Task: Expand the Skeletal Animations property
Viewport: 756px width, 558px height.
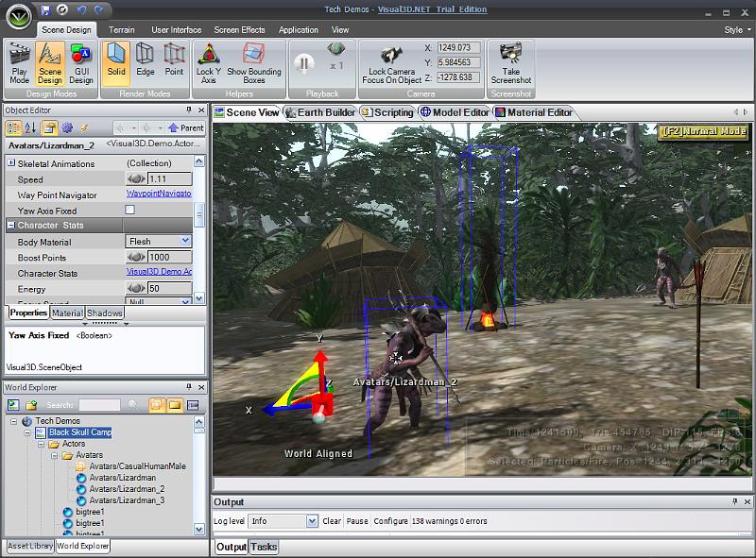Action: (x=10, y=163)
